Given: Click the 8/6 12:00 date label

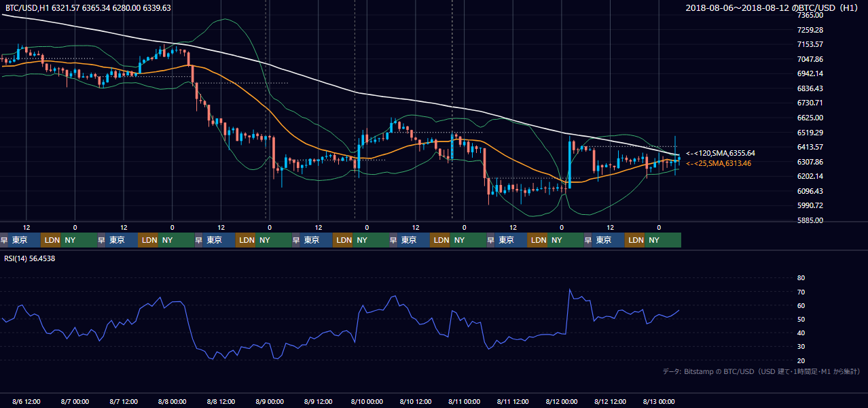Looking at the screenshot, I should tap(26, 401).
